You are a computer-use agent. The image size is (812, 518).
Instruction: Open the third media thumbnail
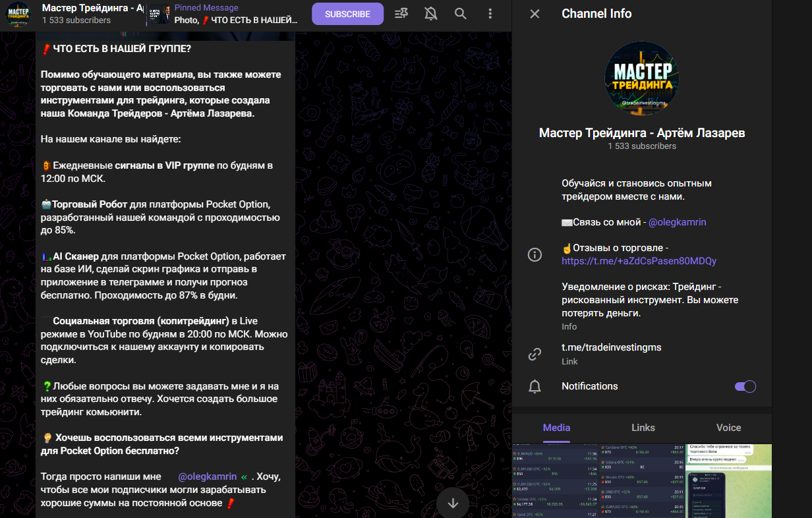[728, 480]
